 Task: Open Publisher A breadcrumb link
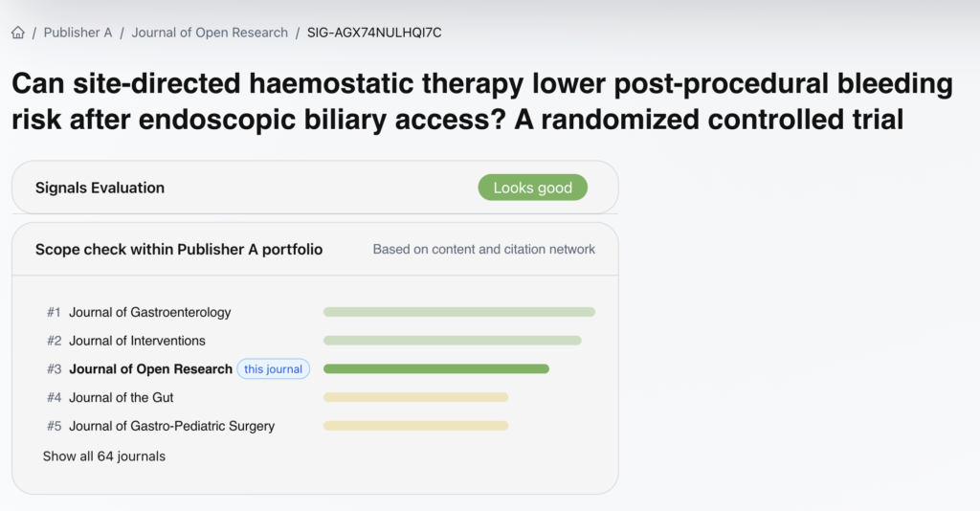tap(78, 33)
